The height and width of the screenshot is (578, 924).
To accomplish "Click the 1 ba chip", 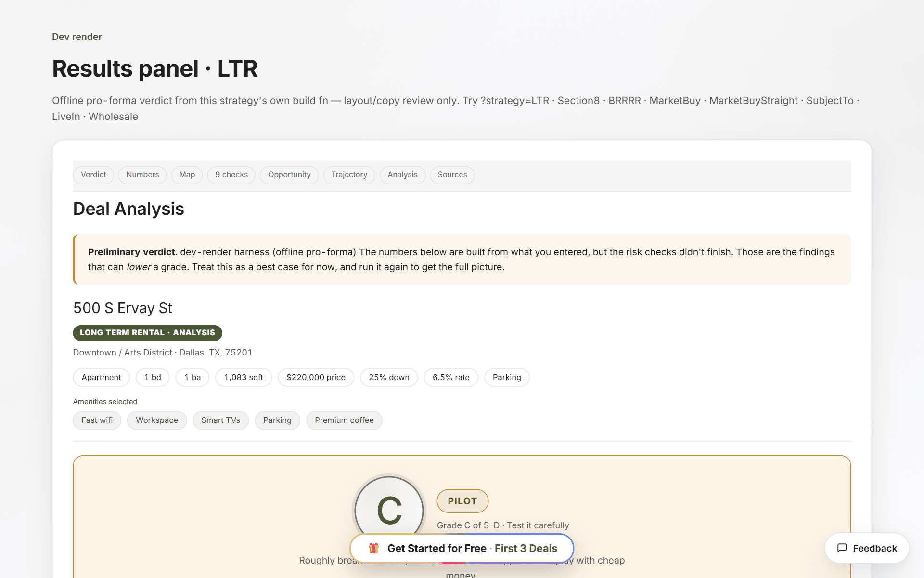I will (192, 378).
